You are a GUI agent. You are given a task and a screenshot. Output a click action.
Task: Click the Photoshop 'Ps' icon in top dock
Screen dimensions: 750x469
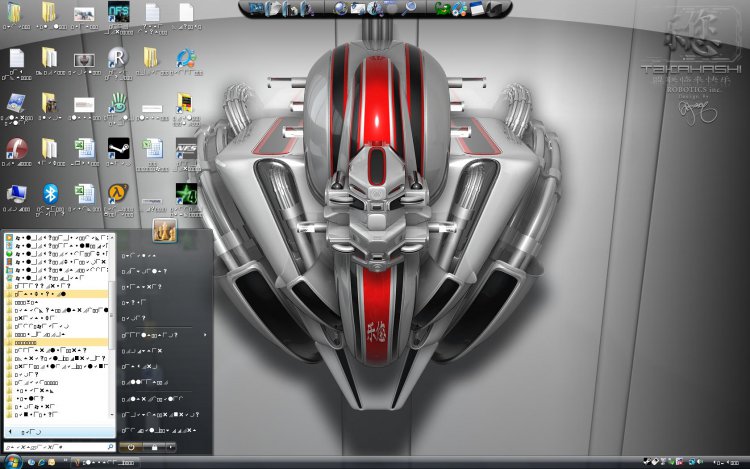pos(257,9)
